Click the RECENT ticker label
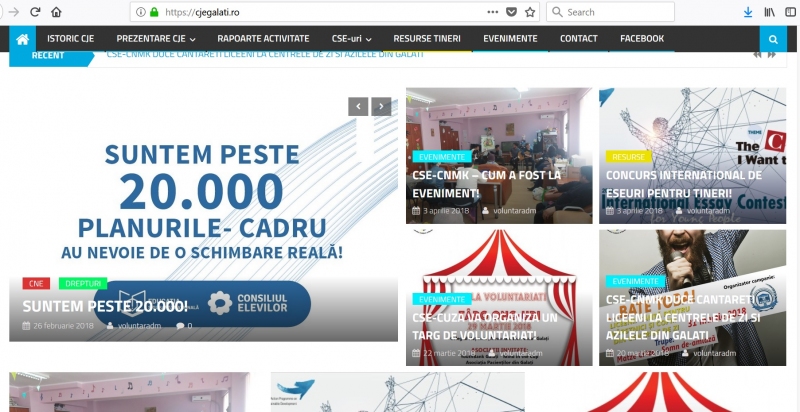 pos(48,56)
